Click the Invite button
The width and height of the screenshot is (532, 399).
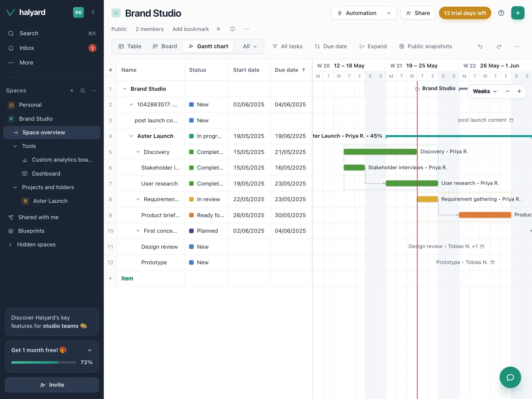tap(52, 385)
